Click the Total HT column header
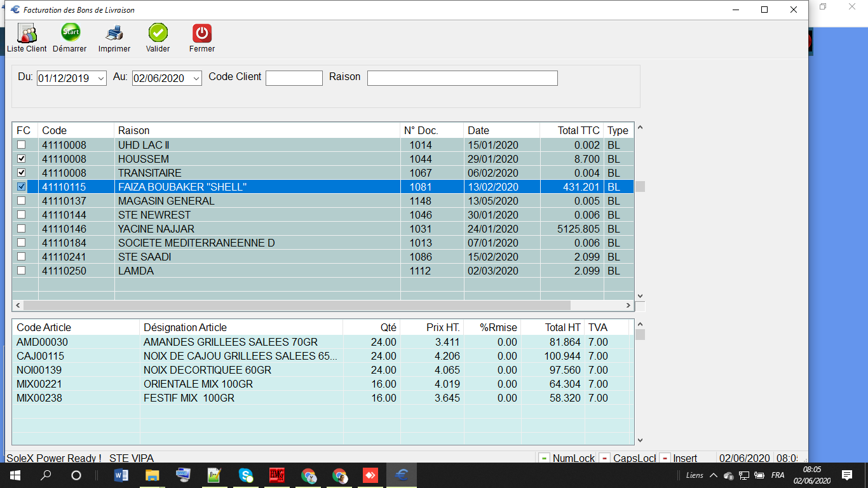 [x=553, y=327]
